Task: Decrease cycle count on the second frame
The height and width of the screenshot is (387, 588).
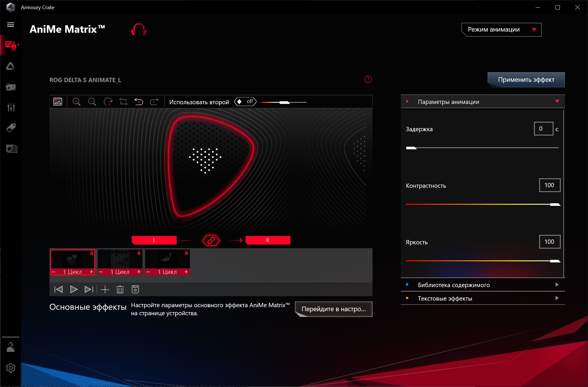Action: coord(101,272)
